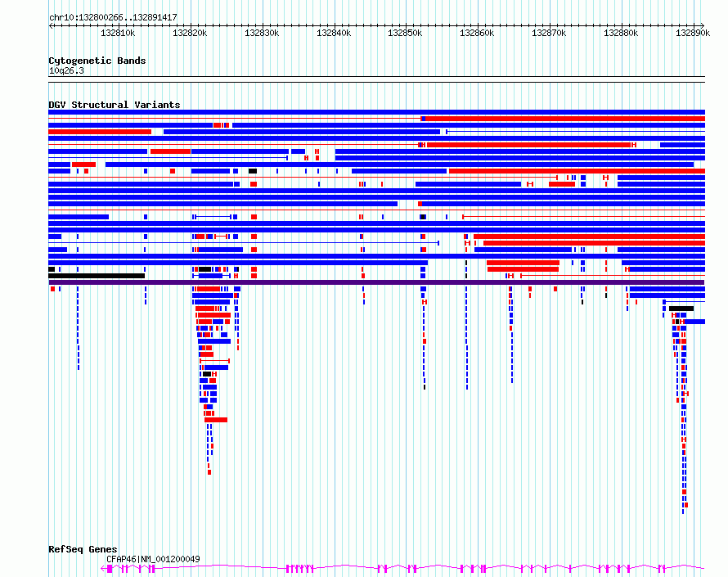Click the CFAP46|NM_001200049 gene label
728x577 pixels.
click(x=153, y=559)
